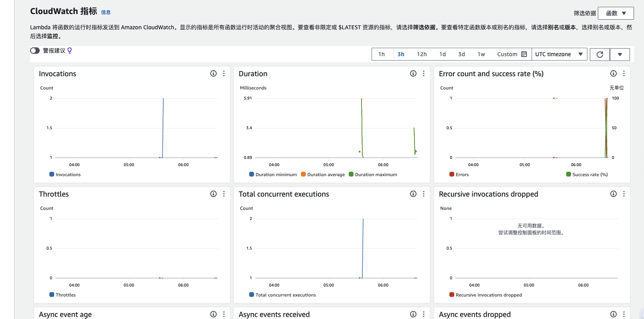Refresh the CloudWatch metrics
This screenshot has width=644, height=319.
[600, 54]
